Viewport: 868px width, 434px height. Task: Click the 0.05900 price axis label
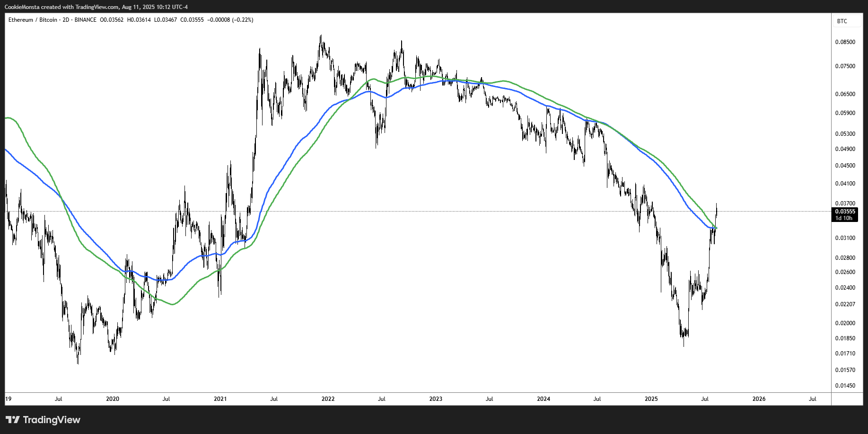click(x=845, y=113)
